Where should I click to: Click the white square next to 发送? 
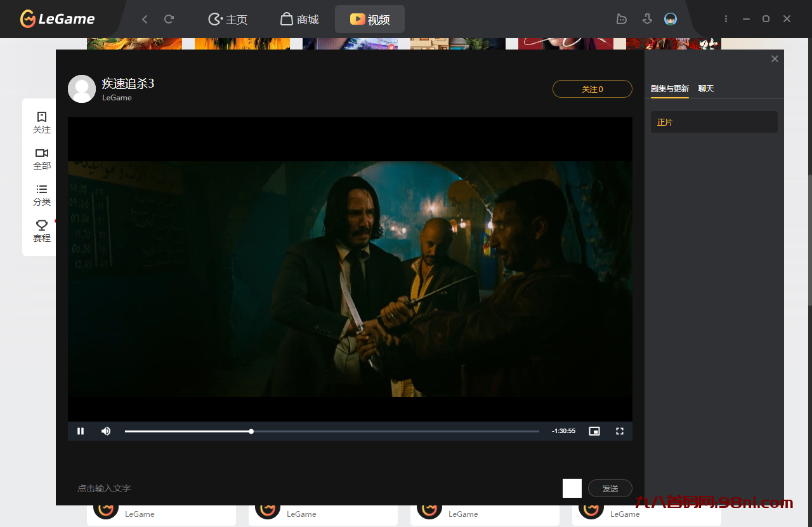[572, 488]
